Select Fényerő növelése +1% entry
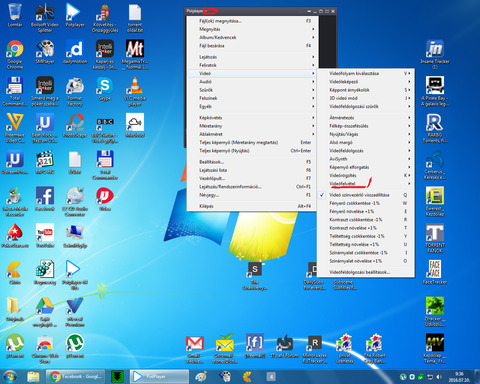480x384 pixels. click(366, 211)
